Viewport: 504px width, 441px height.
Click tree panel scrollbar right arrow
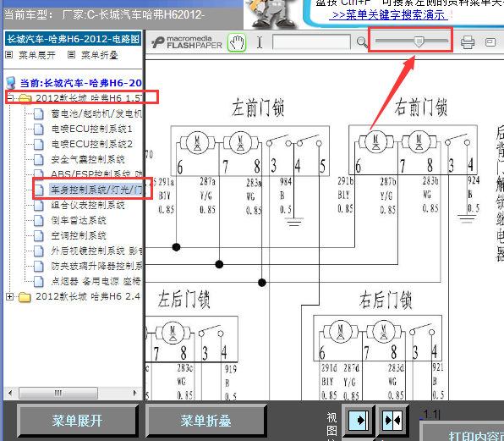point(135,393)
